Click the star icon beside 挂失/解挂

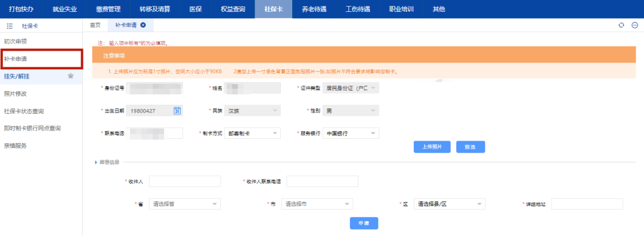[x=70, y=76]
